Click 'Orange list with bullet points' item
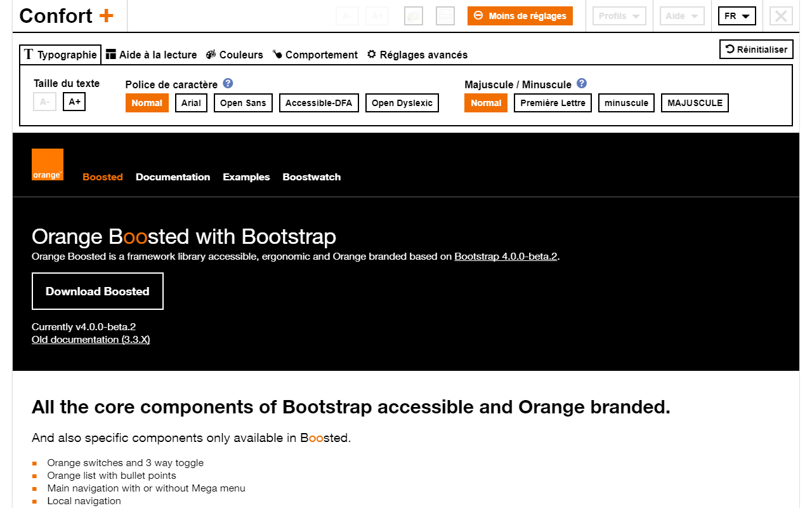This screenshot has height=508, width=812. click(112, 476)
